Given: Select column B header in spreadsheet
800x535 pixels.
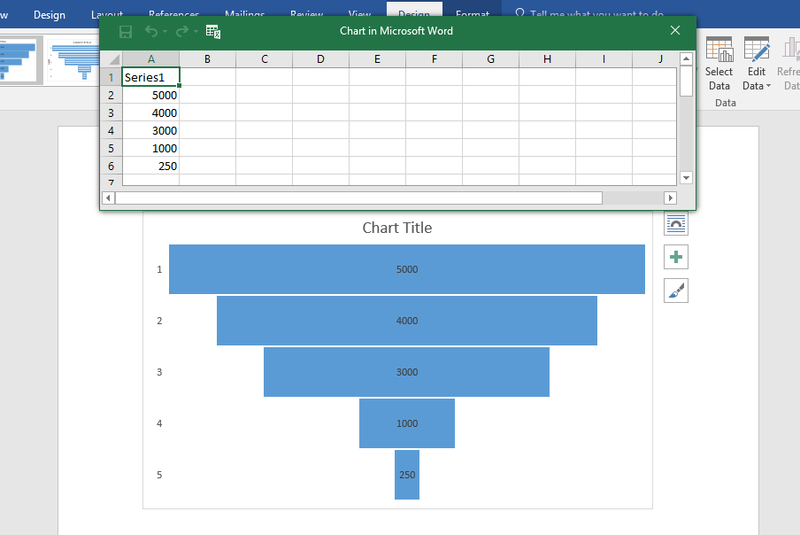Looking at the screenshot, I should click(x=208, y=59).
